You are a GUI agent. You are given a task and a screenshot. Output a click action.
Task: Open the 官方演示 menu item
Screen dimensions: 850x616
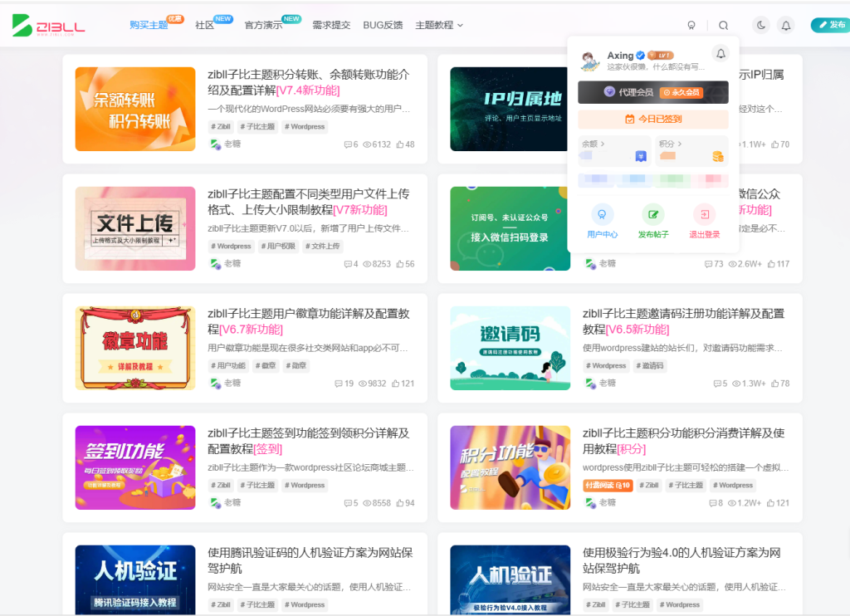263,25
